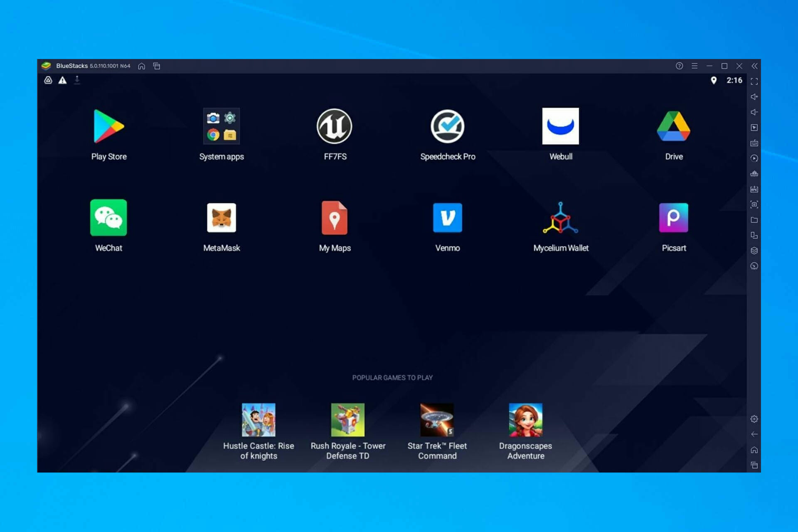Open Star Trek Fleet Command
Image resolution: width=798 pixels, height=532 pixels.
pos(437,431)
